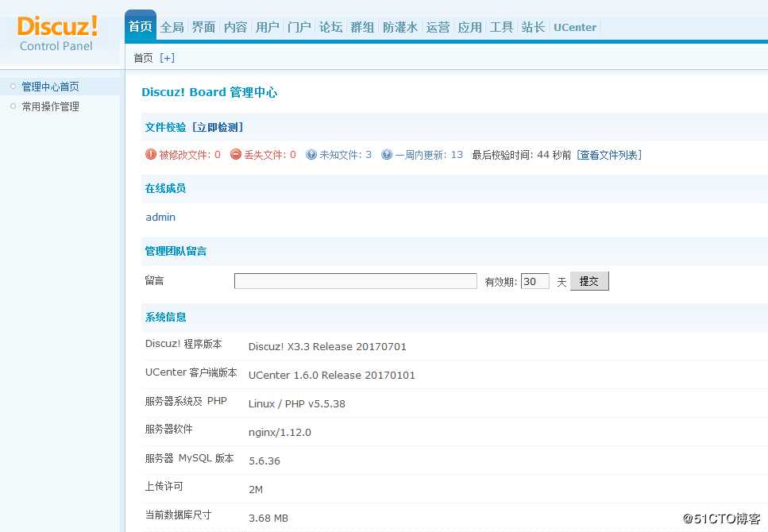Open the 群组 top navigation tab
768x532 pixels.
362,27
